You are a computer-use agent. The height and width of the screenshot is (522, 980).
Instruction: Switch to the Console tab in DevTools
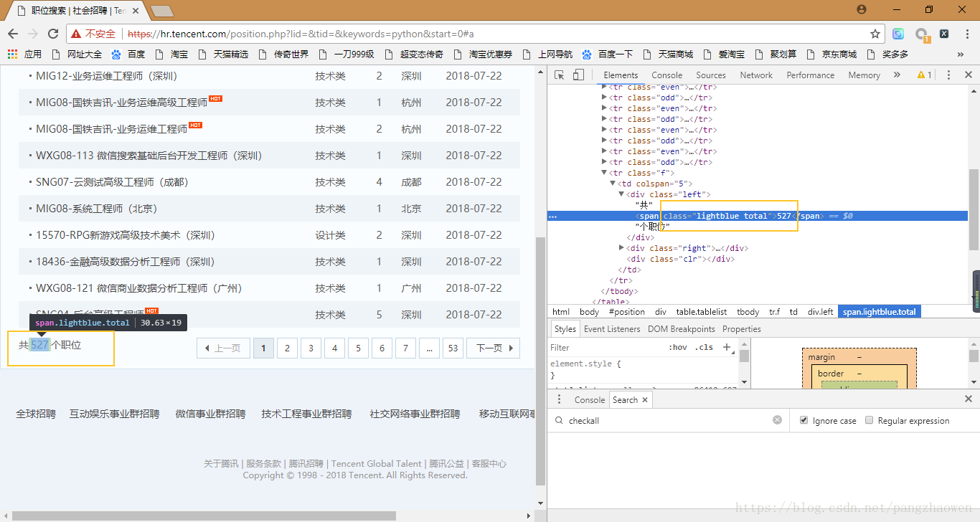point(667,75)
